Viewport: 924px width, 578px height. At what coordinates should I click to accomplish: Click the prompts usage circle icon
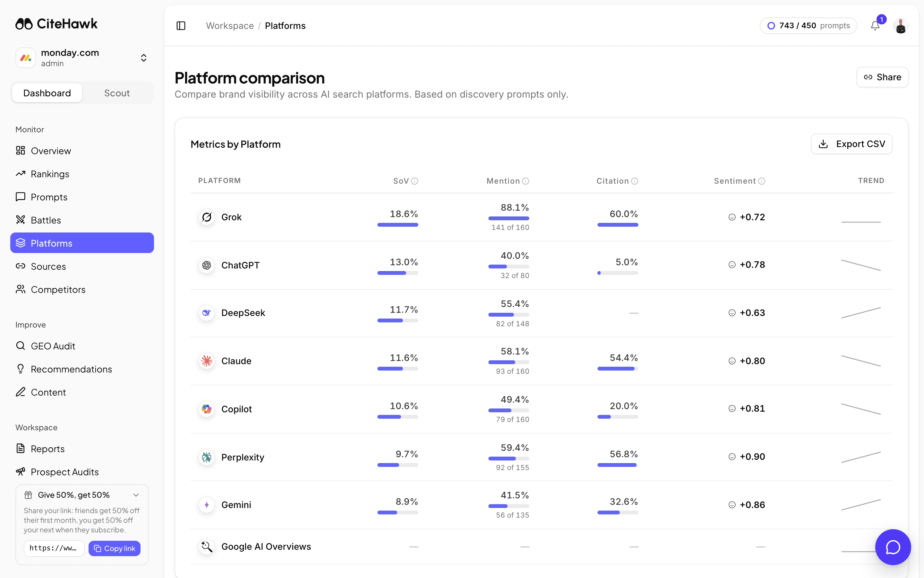click(x=771, y=26)
